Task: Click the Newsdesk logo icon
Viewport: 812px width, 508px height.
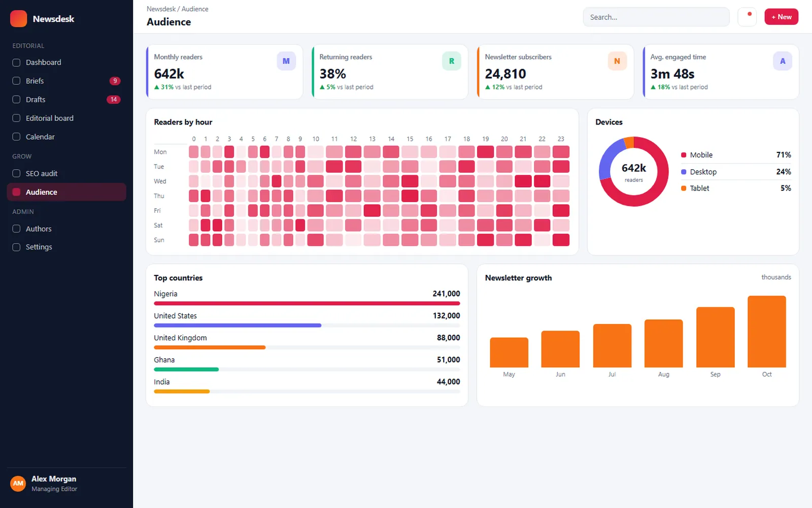Action: pos(19,19)
